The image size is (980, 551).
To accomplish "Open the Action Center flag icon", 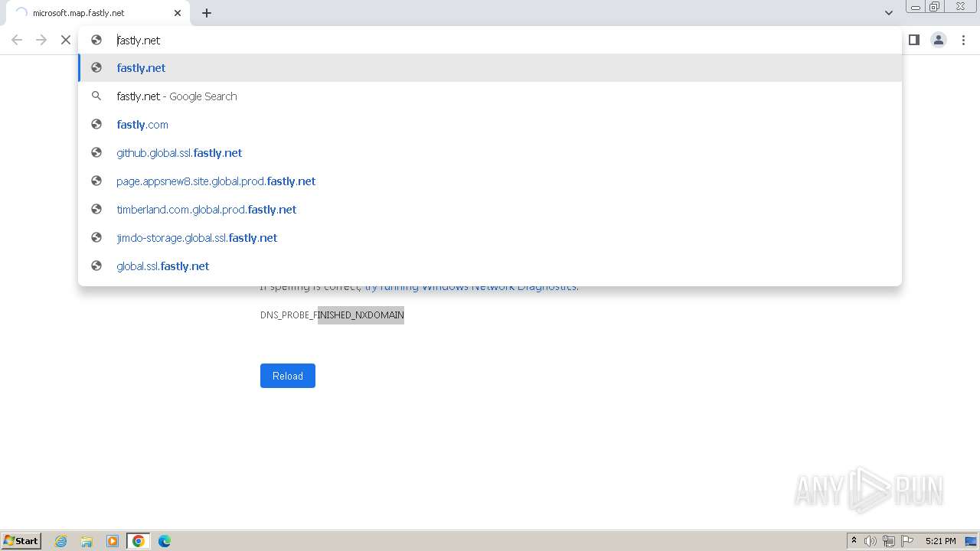I will coord(907,541).
